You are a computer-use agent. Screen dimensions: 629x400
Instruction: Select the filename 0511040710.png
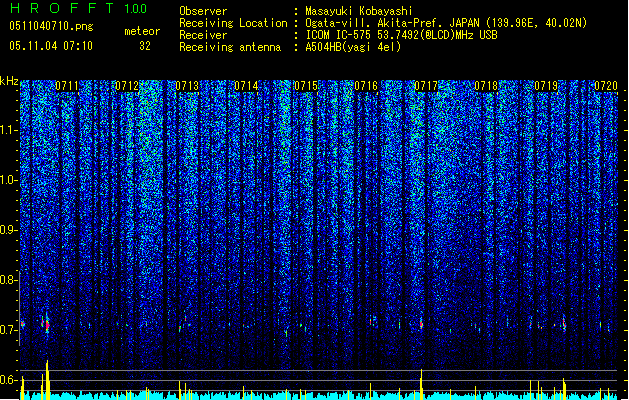pos(51,26)
